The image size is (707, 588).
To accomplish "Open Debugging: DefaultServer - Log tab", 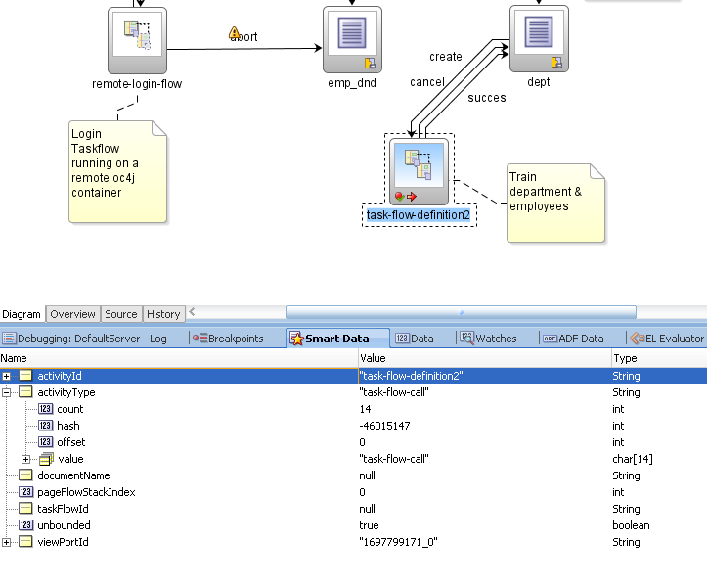I will tap(85, 339).
